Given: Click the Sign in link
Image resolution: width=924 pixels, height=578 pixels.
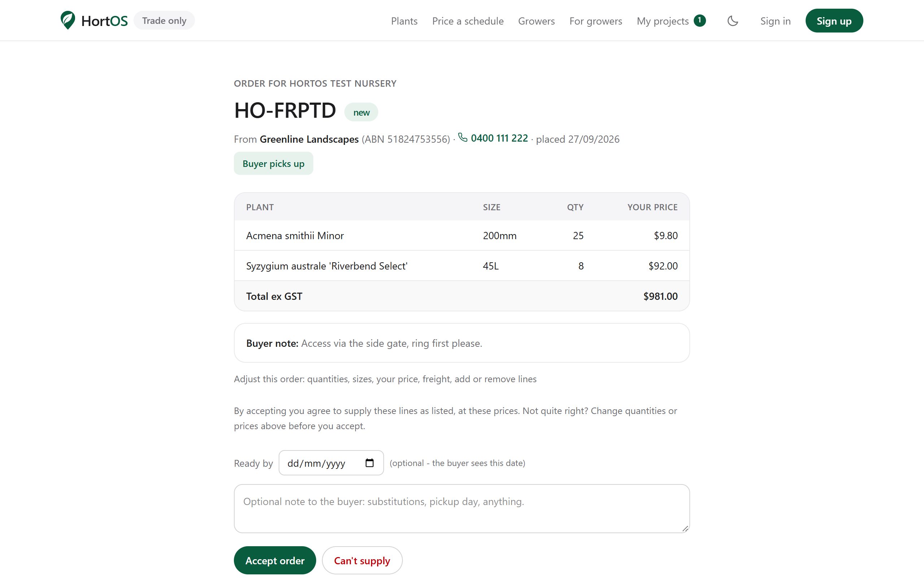Looking at the screenshot, I should (775, 21).
